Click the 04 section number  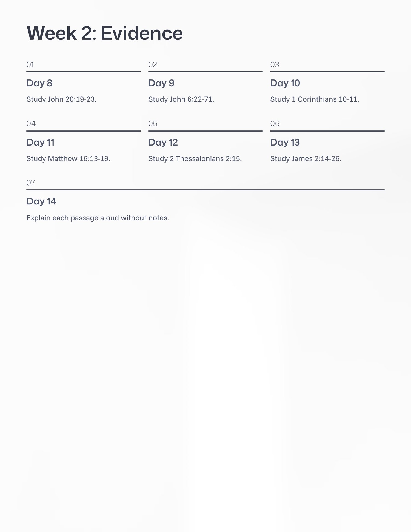point(31,124)
